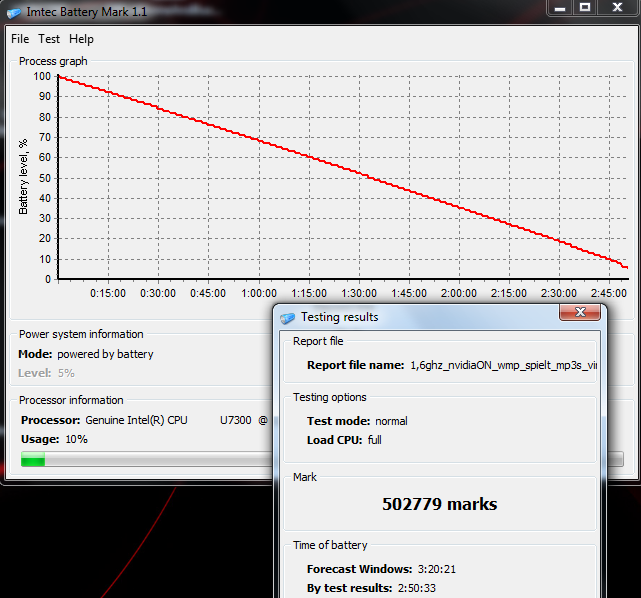
Task: Close the Imtec Battery Mark window
Action: tap(617, 8)
